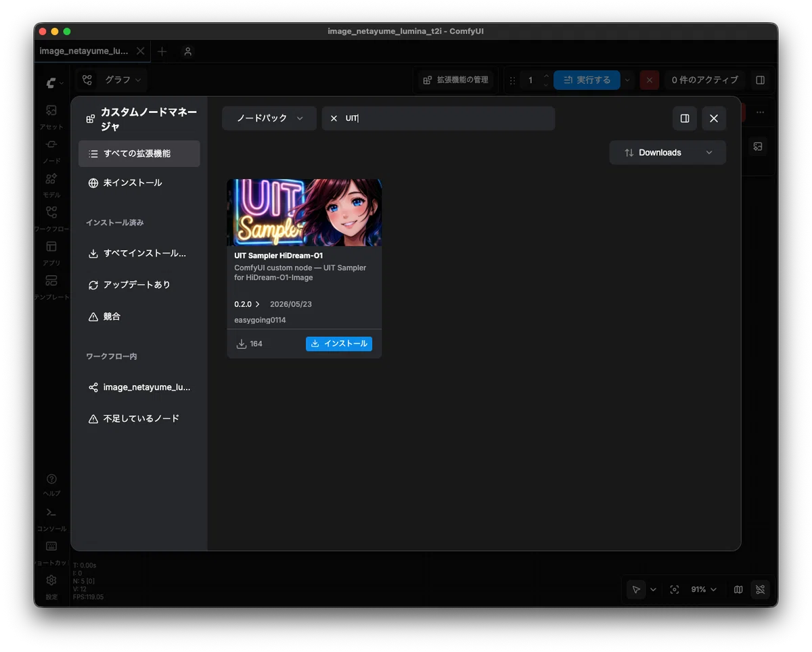Click the graph view icon beside グラフ
This screenshot has height=652, width=812.
click(x=87, y=80)
